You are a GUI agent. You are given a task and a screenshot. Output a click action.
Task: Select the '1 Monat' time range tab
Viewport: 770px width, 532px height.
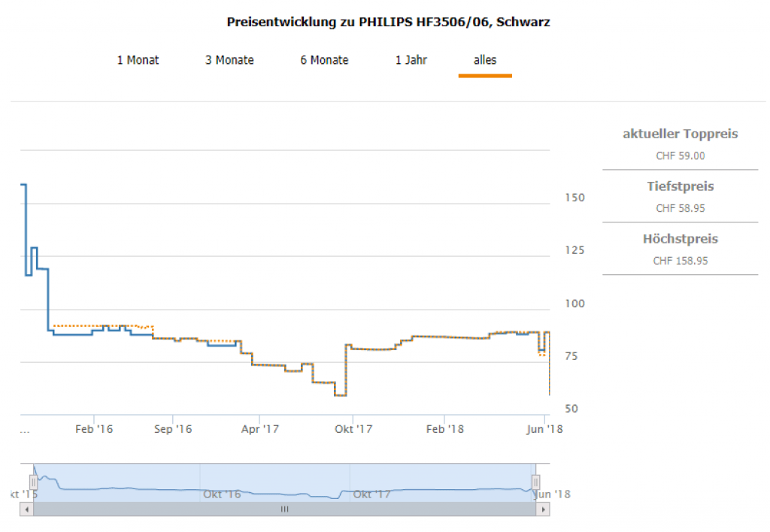(138, 60)
